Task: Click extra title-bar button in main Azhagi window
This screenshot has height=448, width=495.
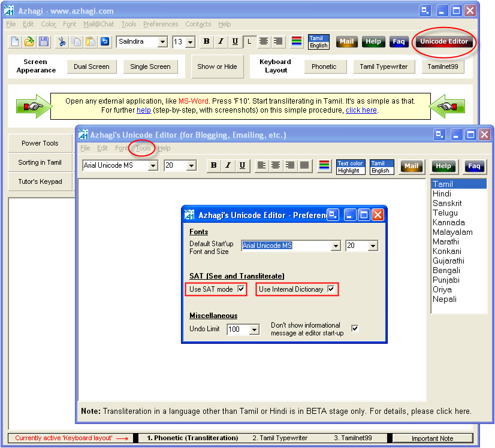Action: (425, 11)
